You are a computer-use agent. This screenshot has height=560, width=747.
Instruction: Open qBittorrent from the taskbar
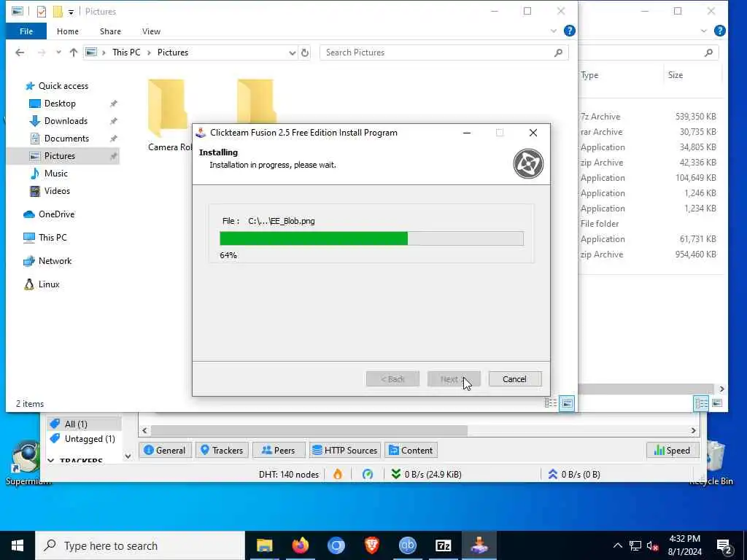(407, 545)
